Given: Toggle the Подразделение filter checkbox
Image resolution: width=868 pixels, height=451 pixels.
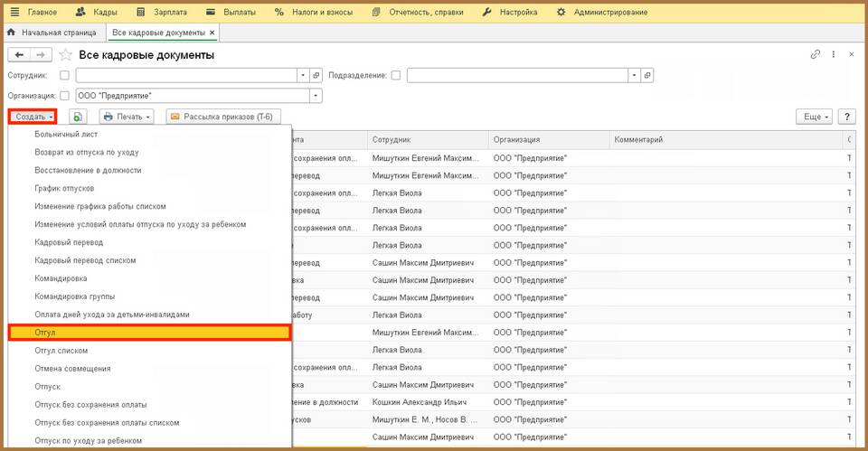Looking at the screenshot, I should (x=396, y=75).
